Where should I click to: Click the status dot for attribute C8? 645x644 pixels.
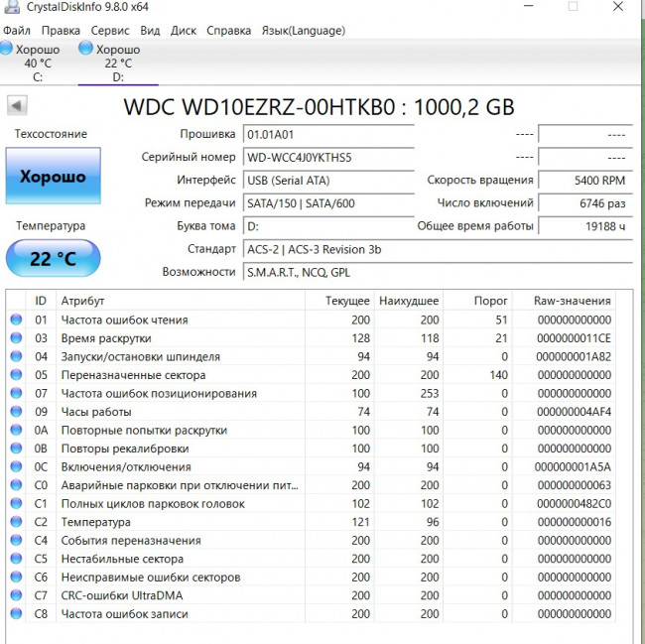16,613
